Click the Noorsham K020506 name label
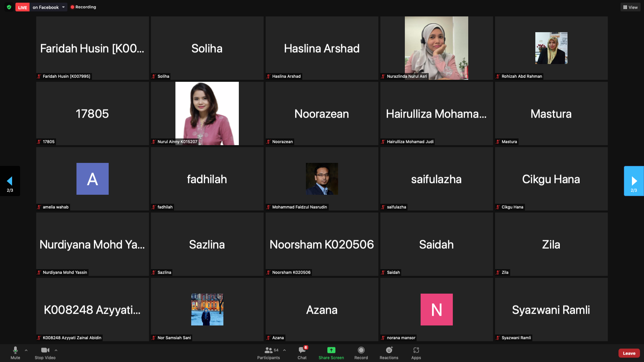Image resolution: width=644 pixels, height=362 pixels. [x=291, y=273]
